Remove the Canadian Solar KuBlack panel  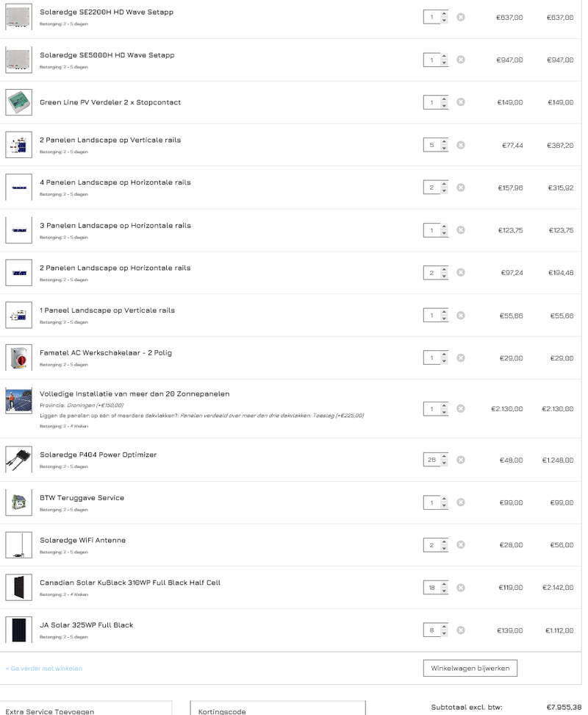click(x=461, y=588)
